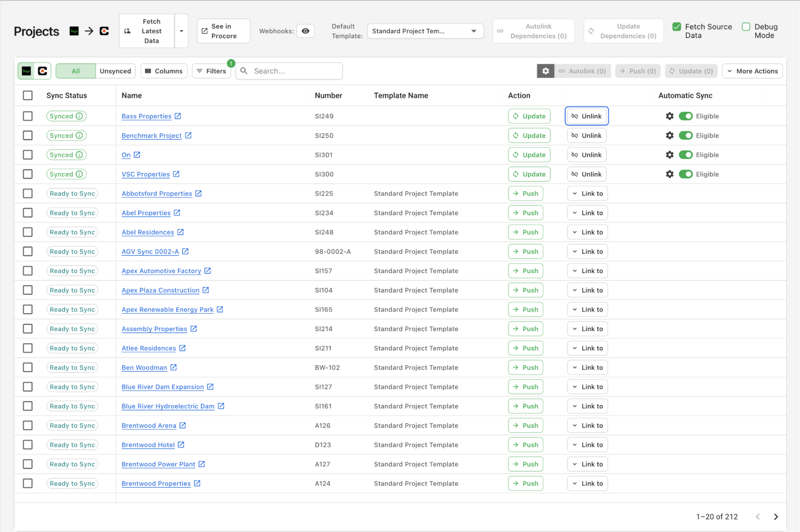Viewport: 800px width, 532px height.
Task: Go to next page of projects
Action: click(776, 517)
